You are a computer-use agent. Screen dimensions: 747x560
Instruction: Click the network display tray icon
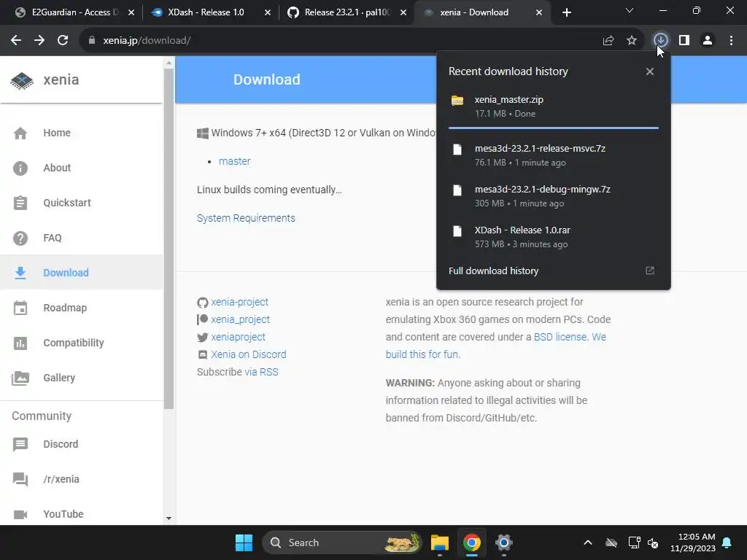pyautogui.click(x=634, y=542)
